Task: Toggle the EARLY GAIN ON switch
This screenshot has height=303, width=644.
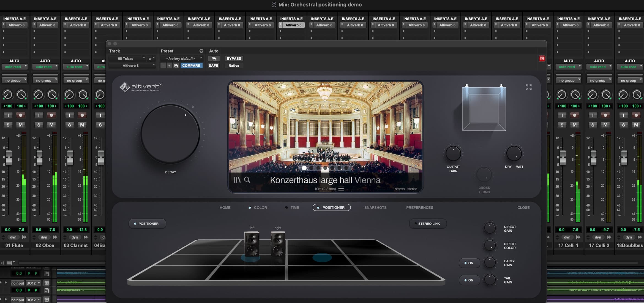Action: click(469, 263)
